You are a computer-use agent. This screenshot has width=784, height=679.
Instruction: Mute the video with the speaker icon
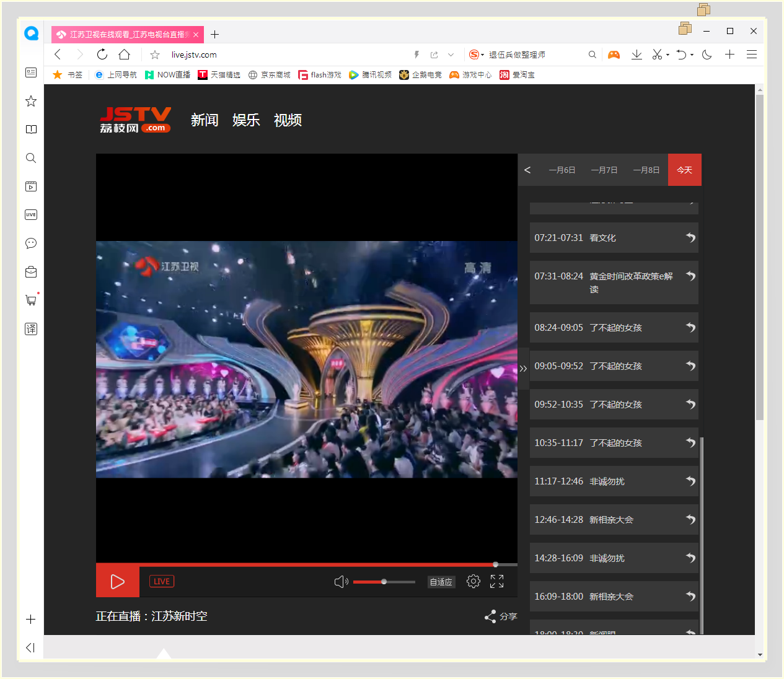point(341,582)
